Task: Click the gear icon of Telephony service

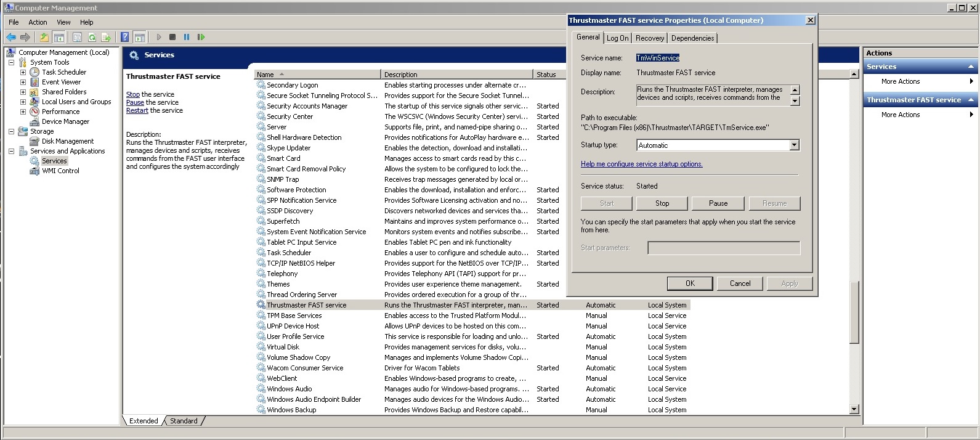Action: point(261,274)
